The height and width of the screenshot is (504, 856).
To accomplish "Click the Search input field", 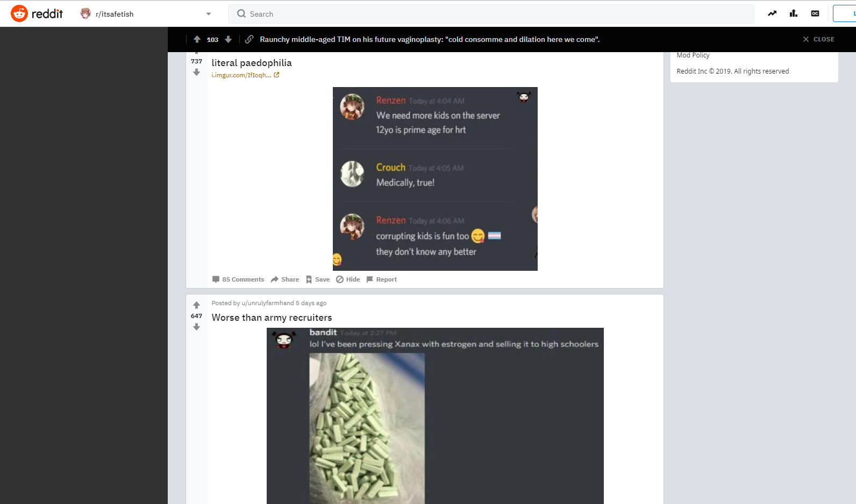I will (491, 14).
